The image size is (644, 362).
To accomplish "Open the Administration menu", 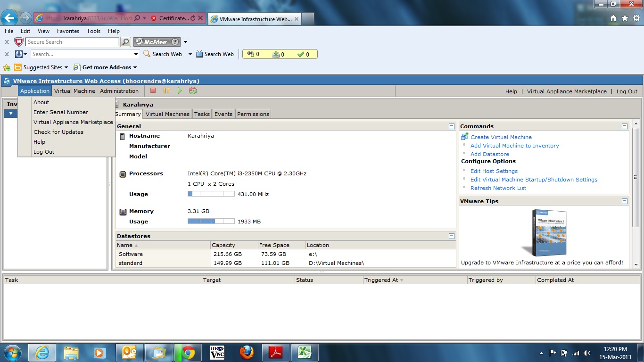I will point(119,91).
